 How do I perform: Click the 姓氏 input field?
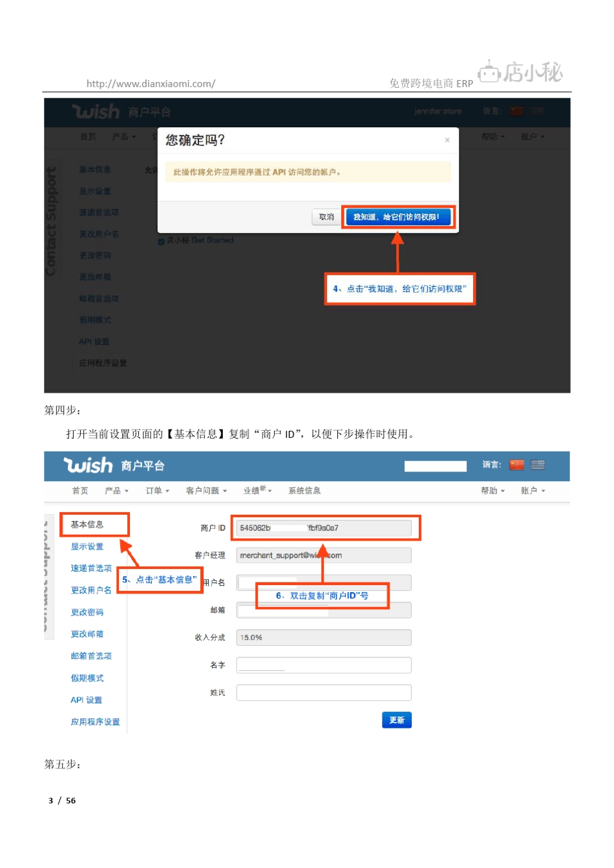point(324,692)
